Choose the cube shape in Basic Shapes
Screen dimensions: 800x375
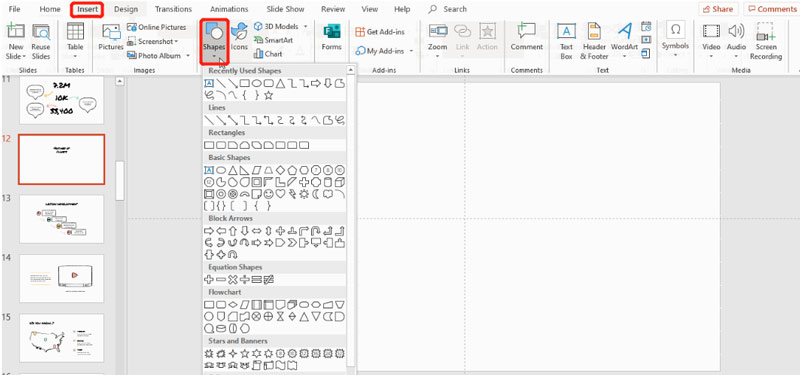tap(340, 182)
